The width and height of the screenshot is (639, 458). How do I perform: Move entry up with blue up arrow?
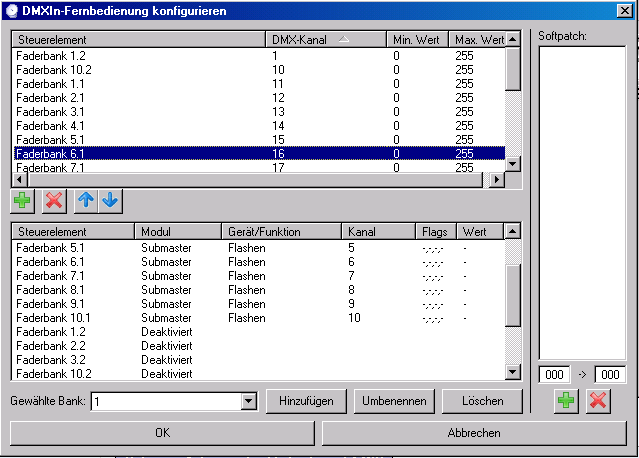click(87, 200)
